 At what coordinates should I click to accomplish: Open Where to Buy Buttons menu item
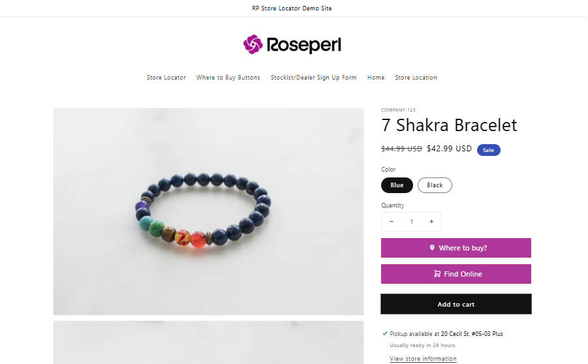pos(228,78)
